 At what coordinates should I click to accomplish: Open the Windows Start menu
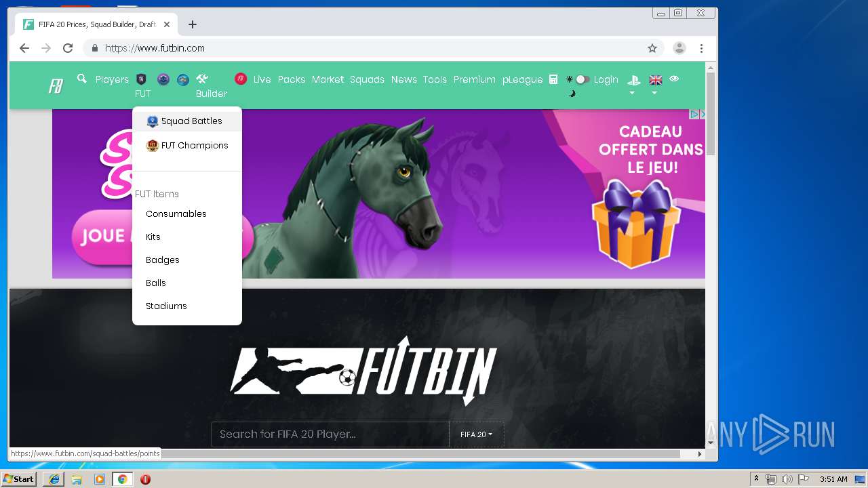tap(19, 479)
